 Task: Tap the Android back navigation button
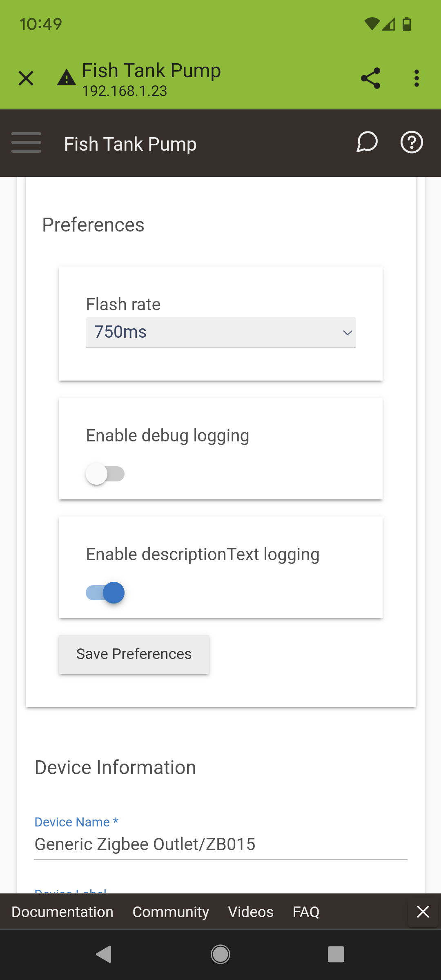pos(104,955)
